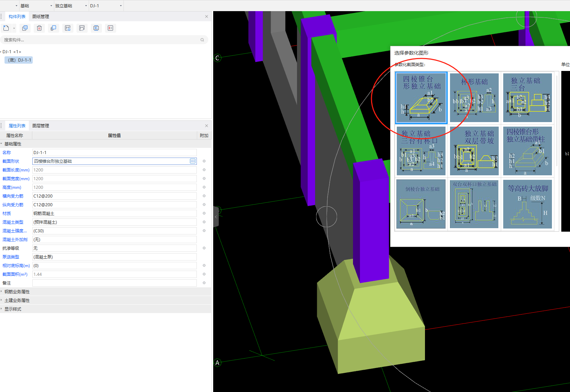Image resolution: width=570 pixels, height=392 pixels.
Task: Expand the 钢筋业务属性 group
Action: coord(1,291)
